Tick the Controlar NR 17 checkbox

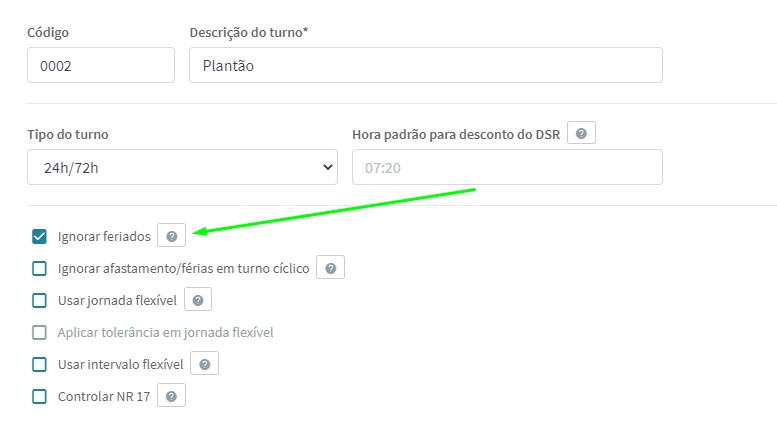[x=39, y=396]
